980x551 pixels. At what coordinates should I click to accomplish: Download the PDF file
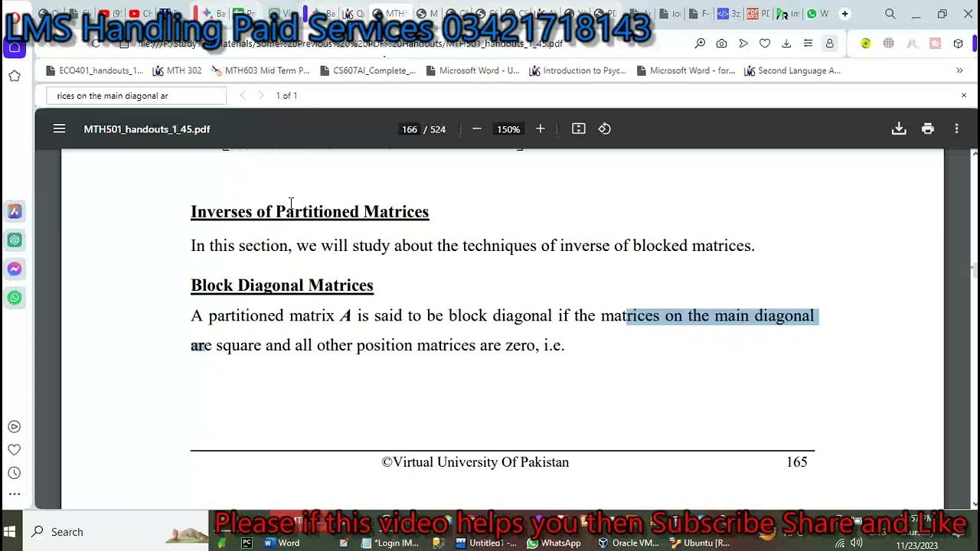(x=899, y=129)
